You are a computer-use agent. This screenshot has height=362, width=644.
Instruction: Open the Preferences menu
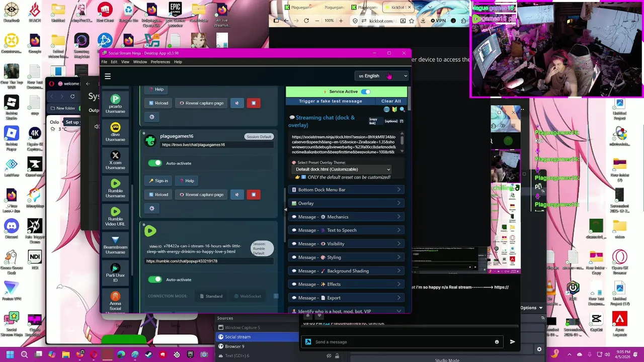[x=160, y=62]
